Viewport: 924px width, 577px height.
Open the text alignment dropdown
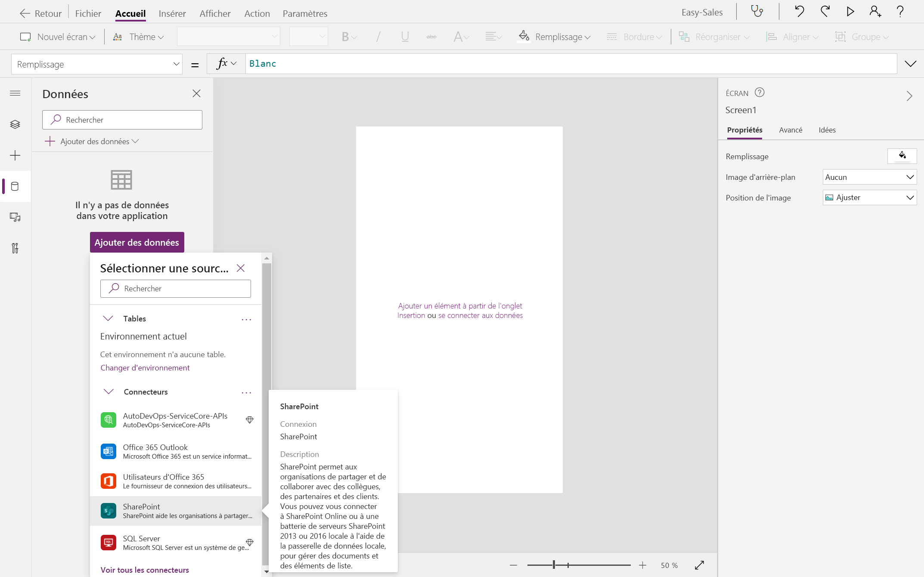tap(493, 37)
